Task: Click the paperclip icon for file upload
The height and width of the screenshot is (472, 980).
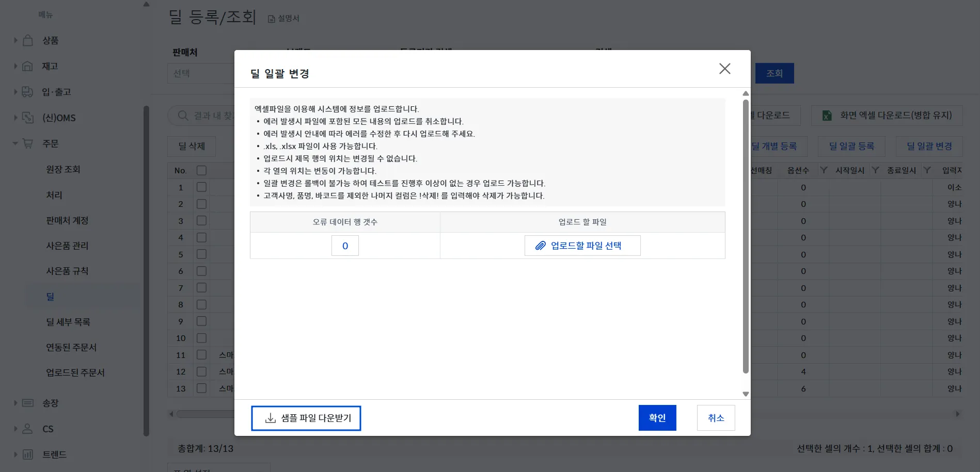Action: [x=540, y=246]
